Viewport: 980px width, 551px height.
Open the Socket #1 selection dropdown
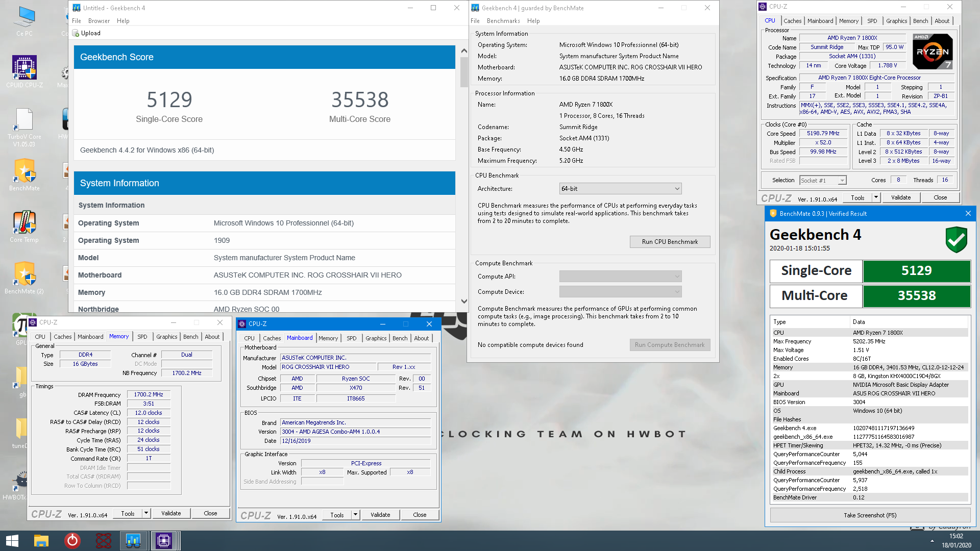tap(823, 180)
